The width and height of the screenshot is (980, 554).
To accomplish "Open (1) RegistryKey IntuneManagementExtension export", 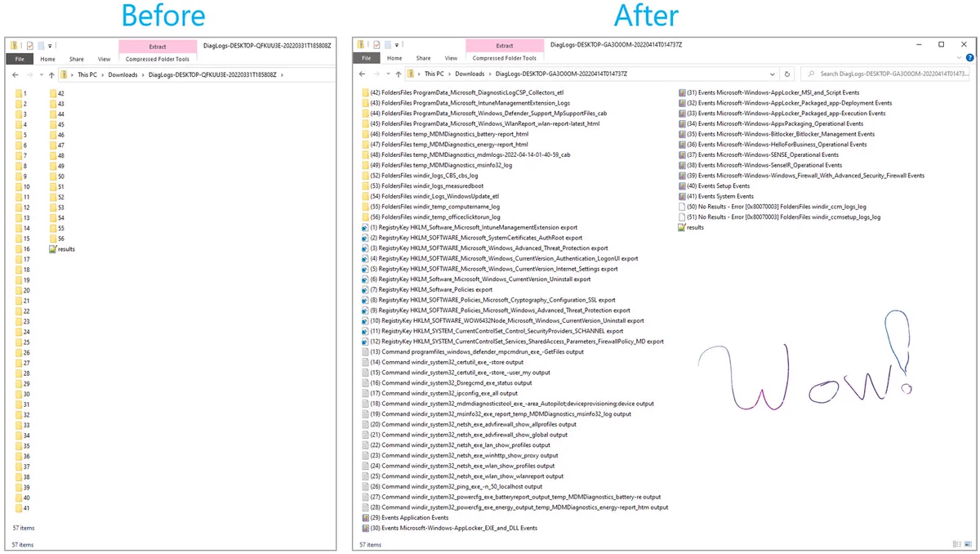I will click(469, 228).
